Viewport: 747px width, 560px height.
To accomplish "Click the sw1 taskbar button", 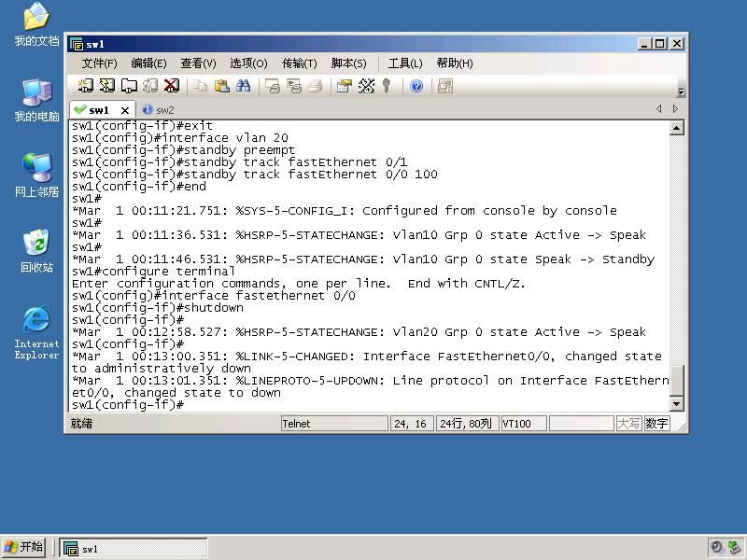I will [x=134, y=548].
